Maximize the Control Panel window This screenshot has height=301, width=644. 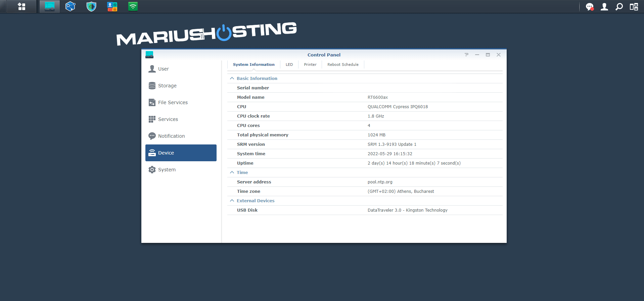pos(488,55)
